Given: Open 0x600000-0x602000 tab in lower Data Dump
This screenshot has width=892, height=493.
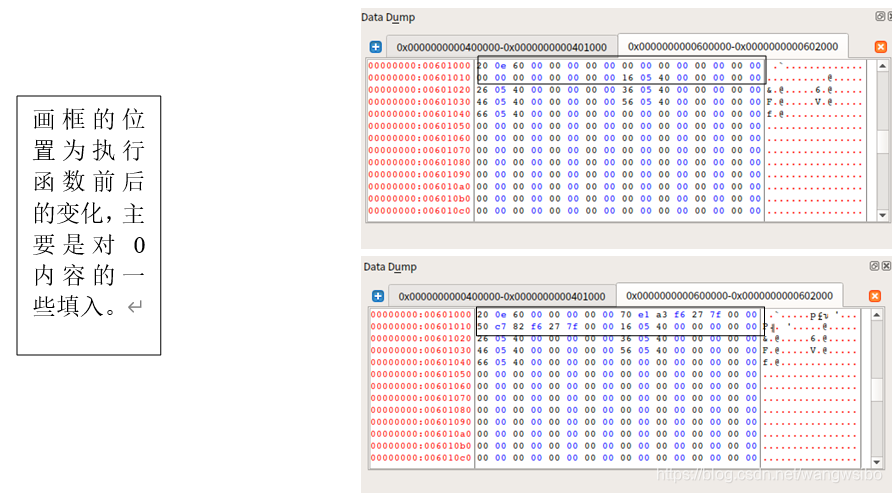Looking at the screenshot, I should [x=729, y=296].
